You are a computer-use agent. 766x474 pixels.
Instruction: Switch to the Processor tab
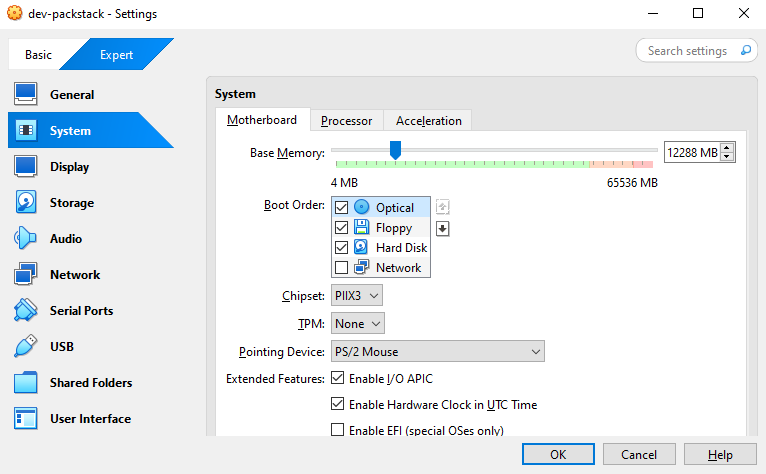pos(346,121)
